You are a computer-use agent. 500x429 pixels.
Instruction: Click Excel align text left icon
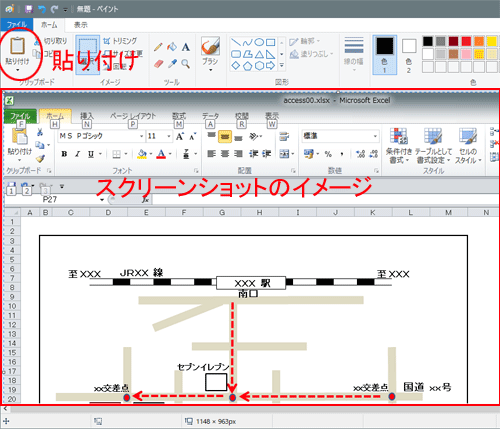211,154
